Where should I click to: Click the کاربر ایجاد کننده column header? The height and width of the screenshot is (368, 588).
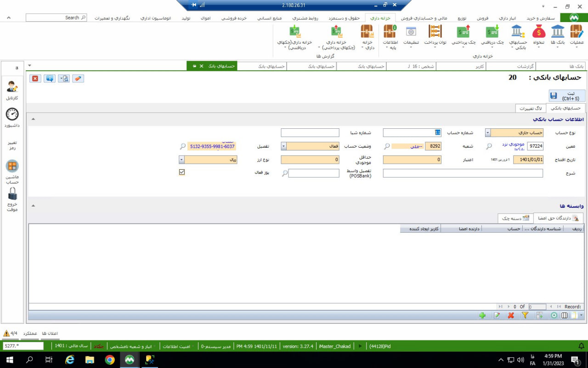[x=420, y=229]
